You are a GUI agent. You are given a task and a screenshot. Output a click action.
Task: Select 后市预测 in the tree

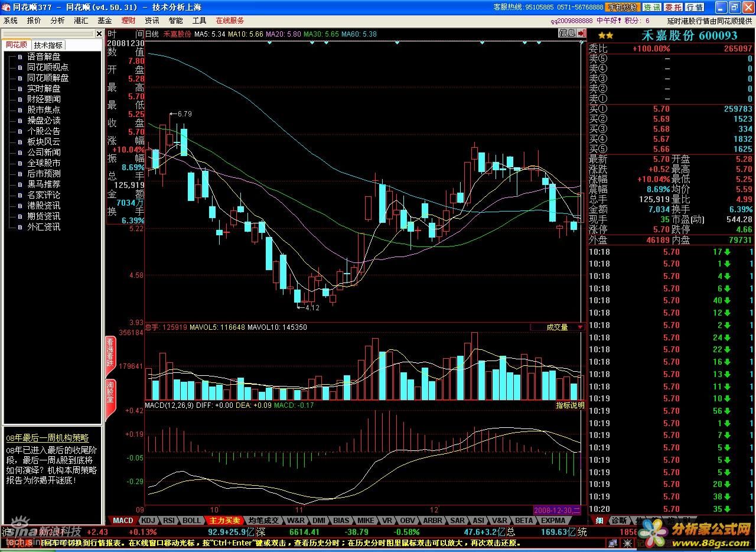pos(44,174)
